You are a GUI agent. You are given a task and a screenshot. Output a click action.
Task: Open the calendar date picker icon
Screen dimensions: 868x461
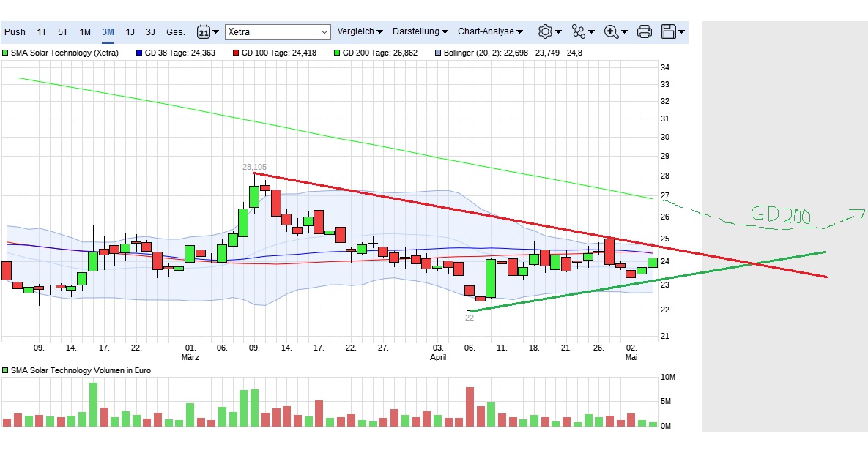point(204,31)
